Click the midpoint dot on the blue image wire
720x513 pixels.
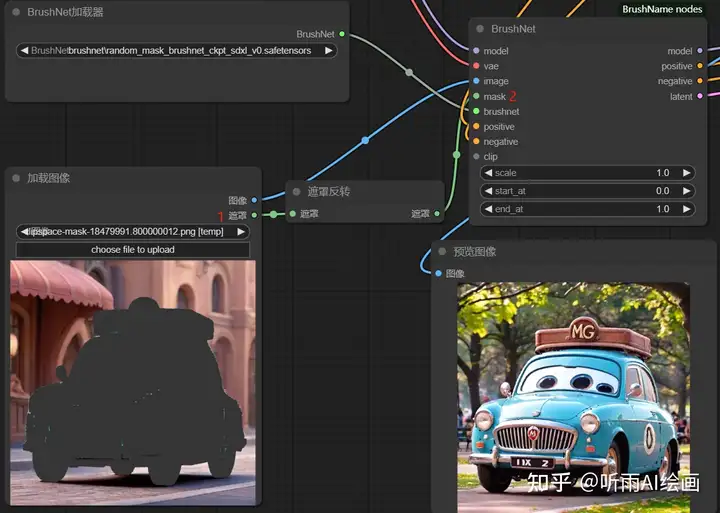365,140
